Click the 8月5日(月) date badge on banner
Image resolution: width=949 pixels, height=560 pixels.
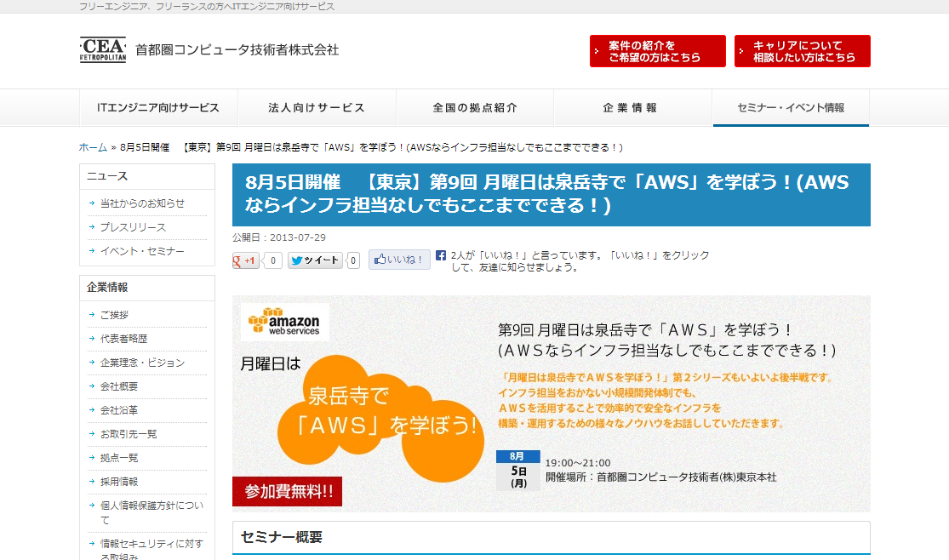[x=518, y=470]
